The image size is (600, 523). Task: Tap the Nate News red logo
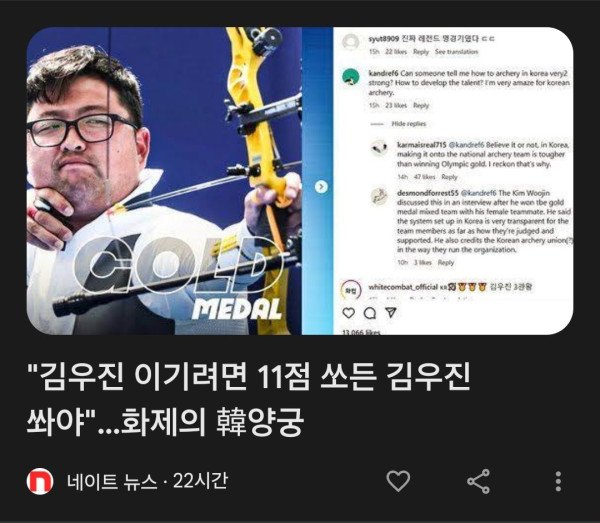(40, 481)
